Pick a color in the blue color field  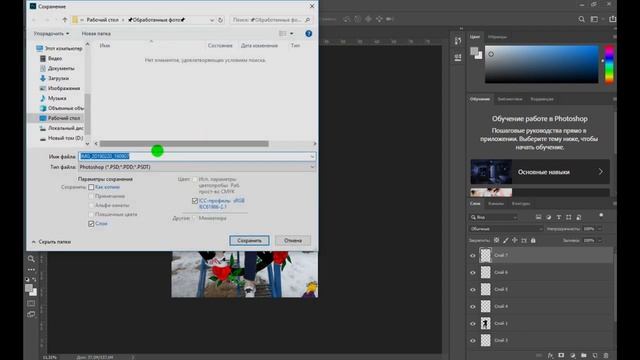click(541, 64)
